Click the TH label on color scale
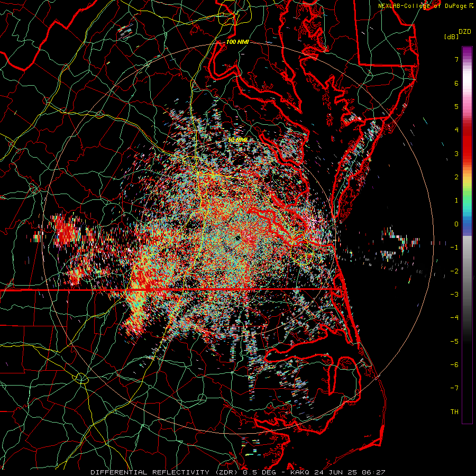The width and height of the screenshot is (476, 476). click(x=454, y=411)
